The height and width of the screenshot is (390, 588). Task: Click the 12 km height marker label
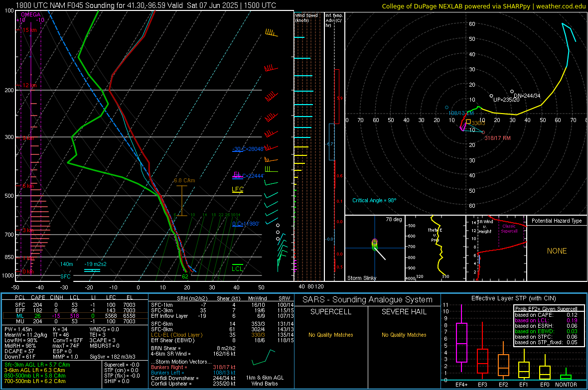click(x=29, y=86)
